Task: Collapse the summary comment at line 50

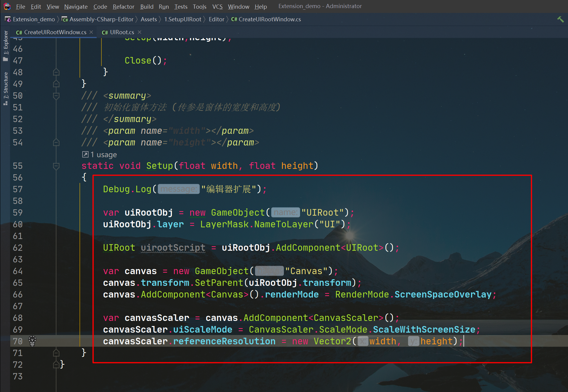Action: pyautogui.click(x=56, y=96)
